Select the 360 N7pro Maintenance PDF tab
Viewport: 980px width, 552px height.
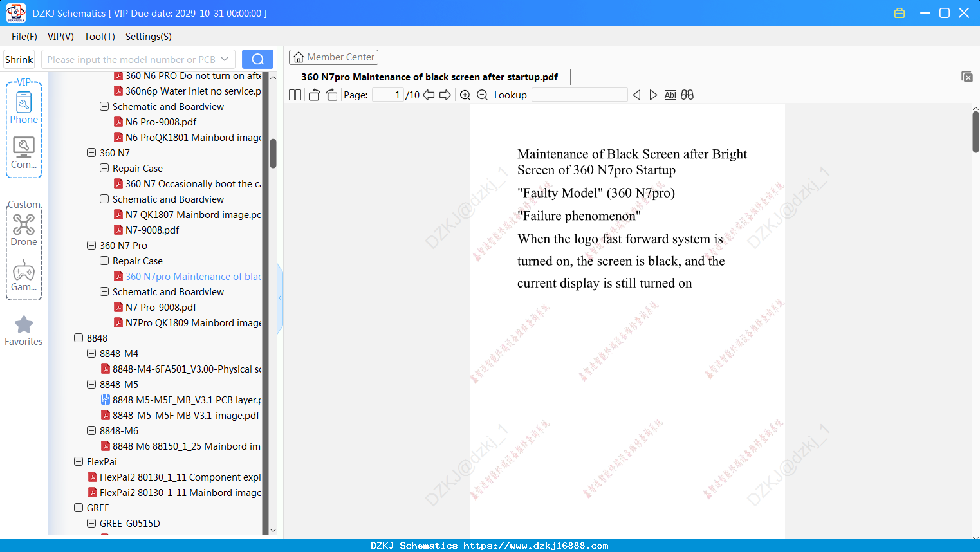[x=429, y=77]
